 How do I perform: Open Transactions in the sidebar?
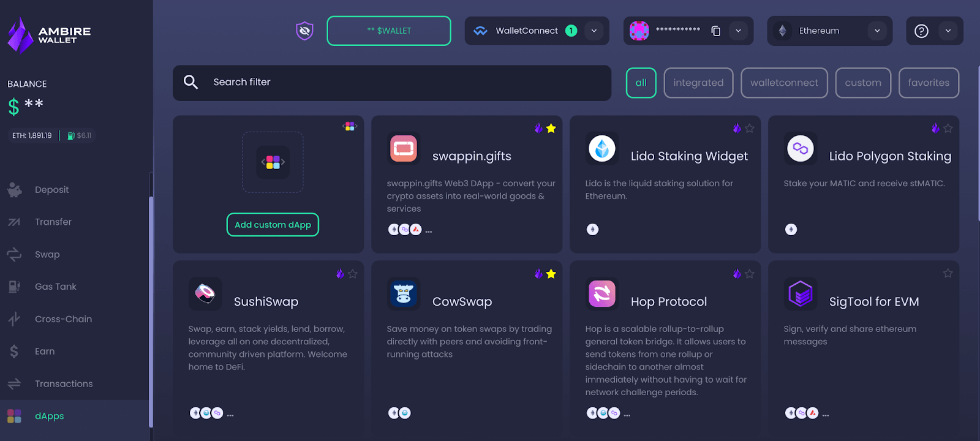[74, 384]
